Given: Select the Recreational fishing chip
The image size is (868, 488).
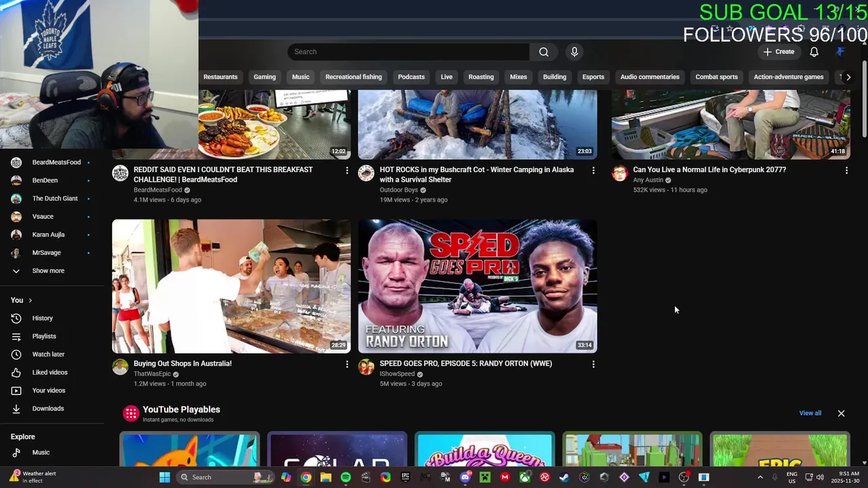Looking at the screenshot, I should click(x=353, y=77).
